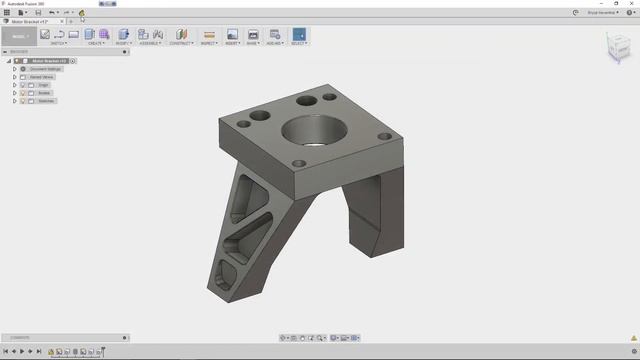Viewport: 640px width, 360px height.
Task: Collapse the Motor Bracket root node
Action: point(9,61)
